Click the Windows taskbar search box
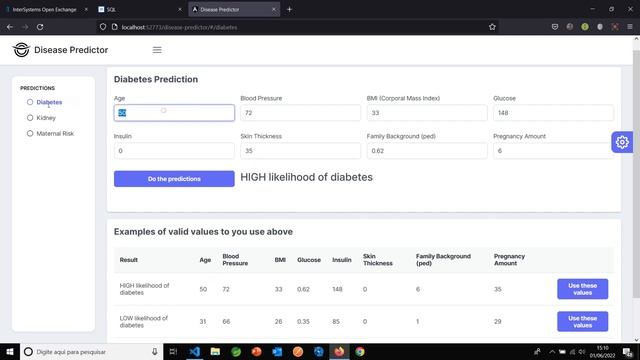The height and width of the screenshot is (360, 640). (x=91, y=351)
